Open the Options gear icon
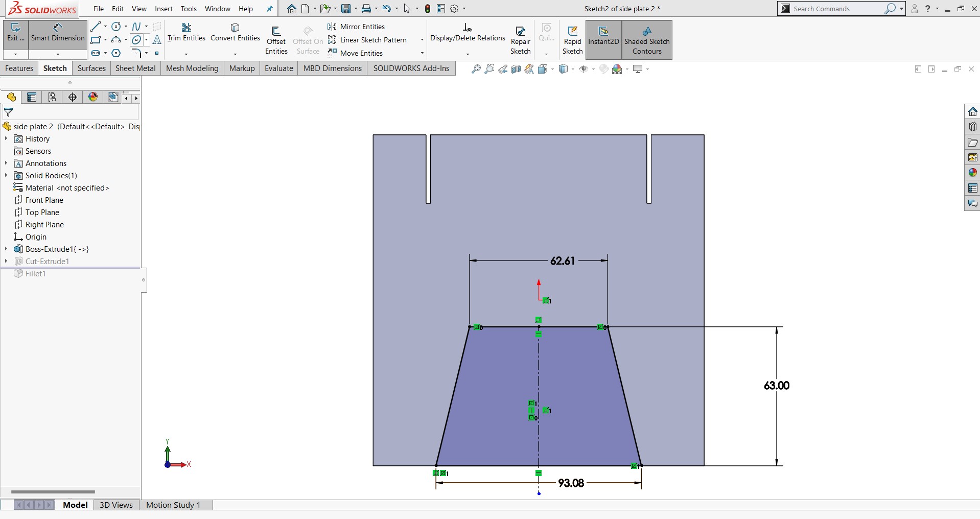 454,9
